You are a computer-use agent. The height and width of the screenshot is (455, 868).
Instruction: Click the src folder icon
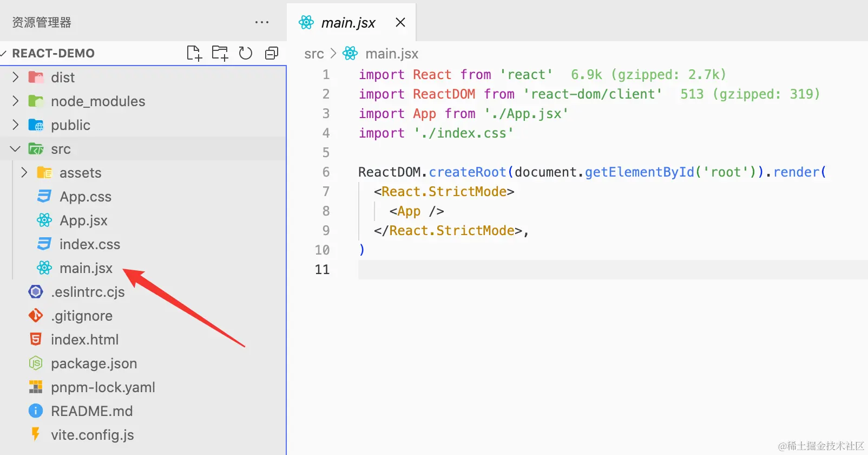36,149
